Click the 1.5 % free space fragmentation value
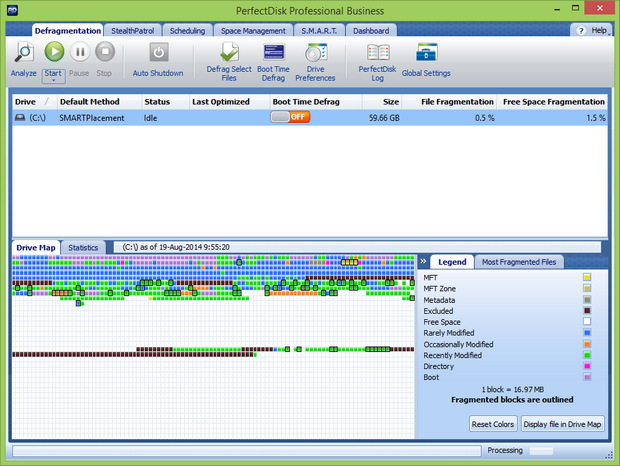Image resolution: width=620 pixels, height=466 pixels. click(x=596, y=118)
